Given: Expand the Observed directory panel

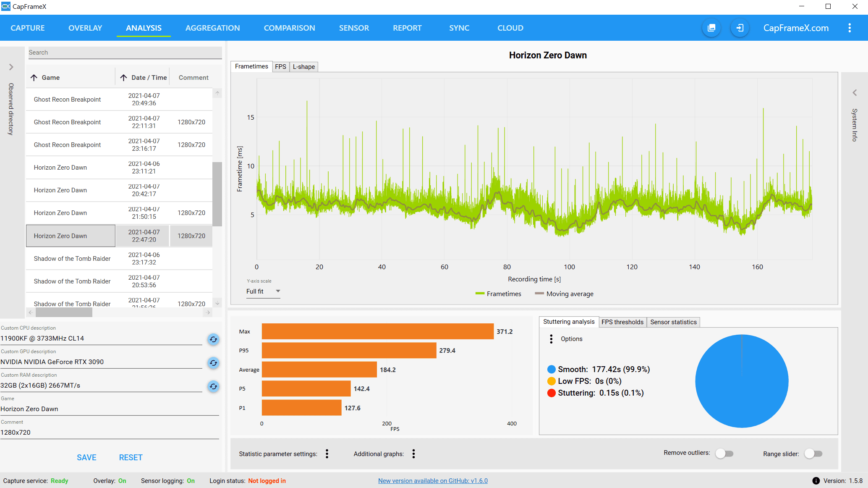Looking at the screenshot, I should (x=11, y=67).
